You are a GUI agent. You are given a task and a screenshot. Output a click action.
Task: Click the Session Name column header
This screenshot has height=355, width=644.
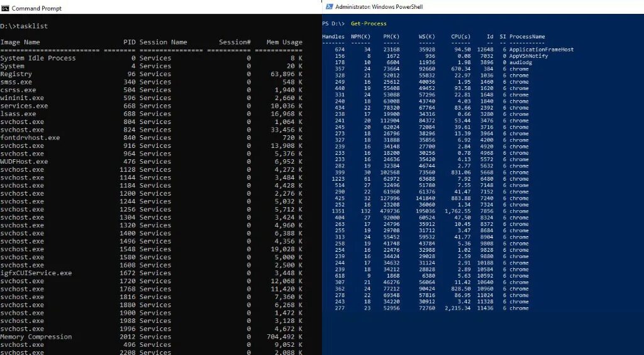point(163,42)
